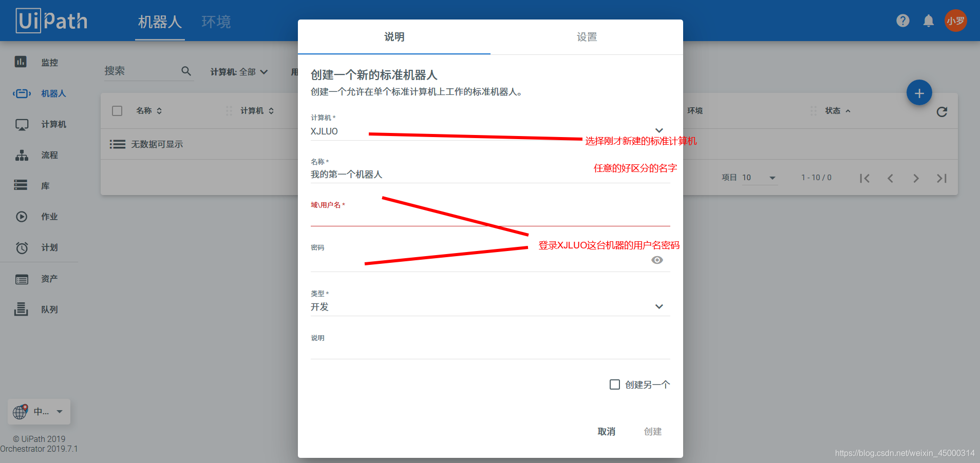Focus the 域\用户名 input field

point(490,218)
